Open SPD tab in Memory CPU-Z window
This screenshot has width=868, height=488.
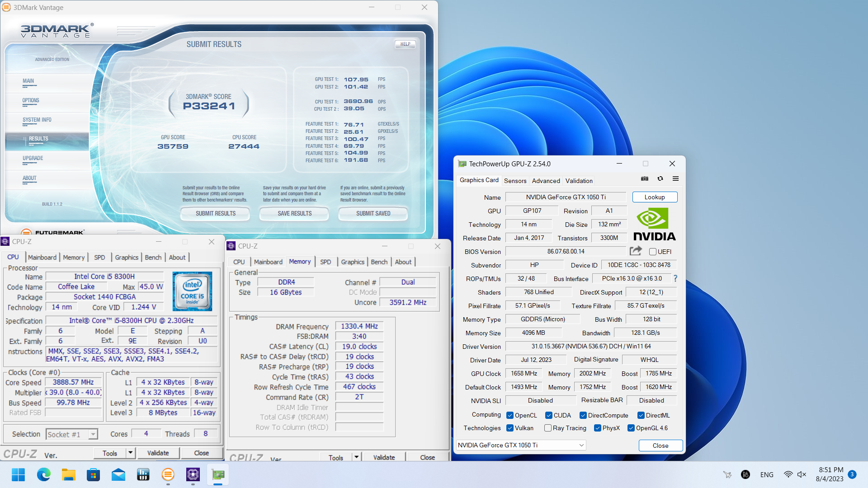pyautogui.click(x=325, y=262)
